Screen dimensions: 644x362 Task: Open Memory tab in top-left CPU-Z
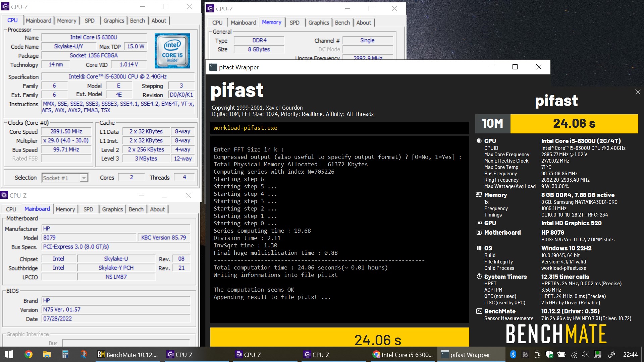[67, 20]
